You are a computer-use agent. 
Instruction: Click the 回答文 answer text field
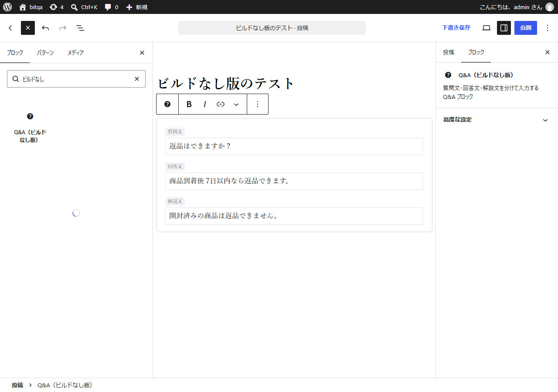click(x=294, y=181)
